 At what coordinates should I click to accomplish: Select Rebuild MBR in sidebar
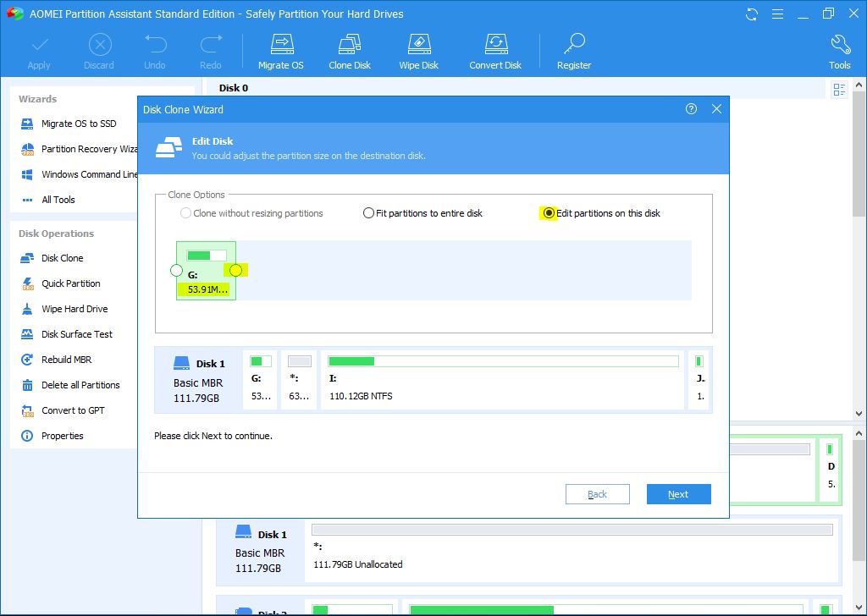(66, 360)
